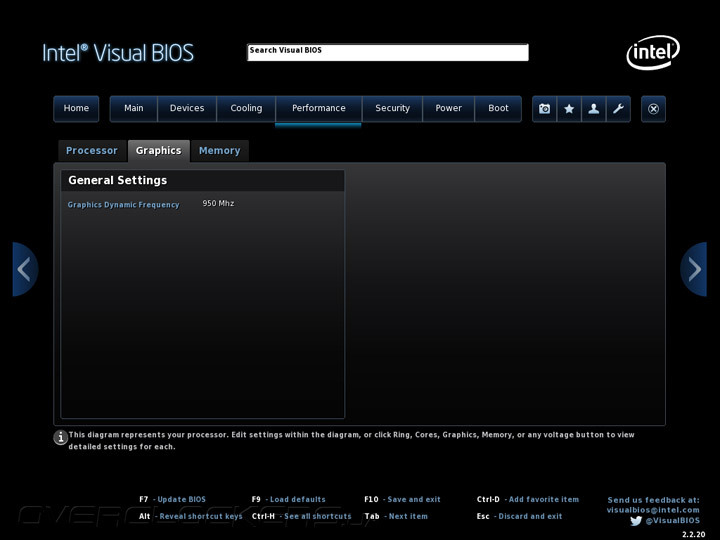This screenshot has width=720, height=540.
Task: Open the Boot menu
Action: [498, 109]
